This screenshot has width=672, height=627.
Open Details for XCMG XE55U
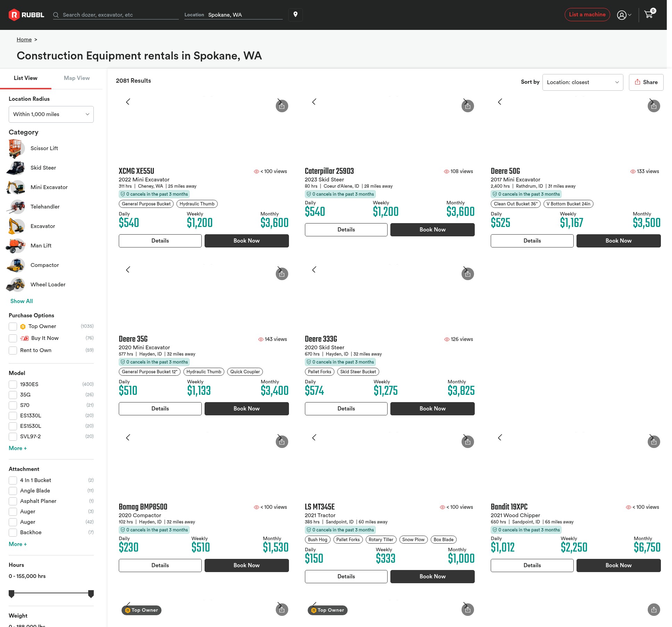click(160, 241)
